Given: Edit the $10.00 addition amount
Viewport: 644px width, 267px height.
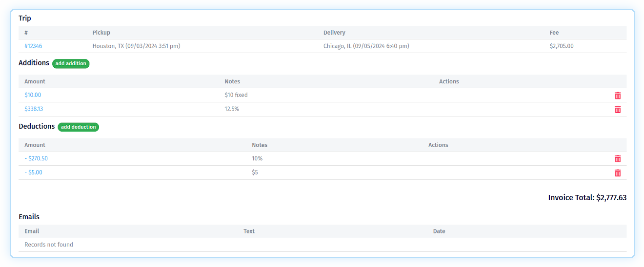Looking at the screenshot, I should (33, 95).
